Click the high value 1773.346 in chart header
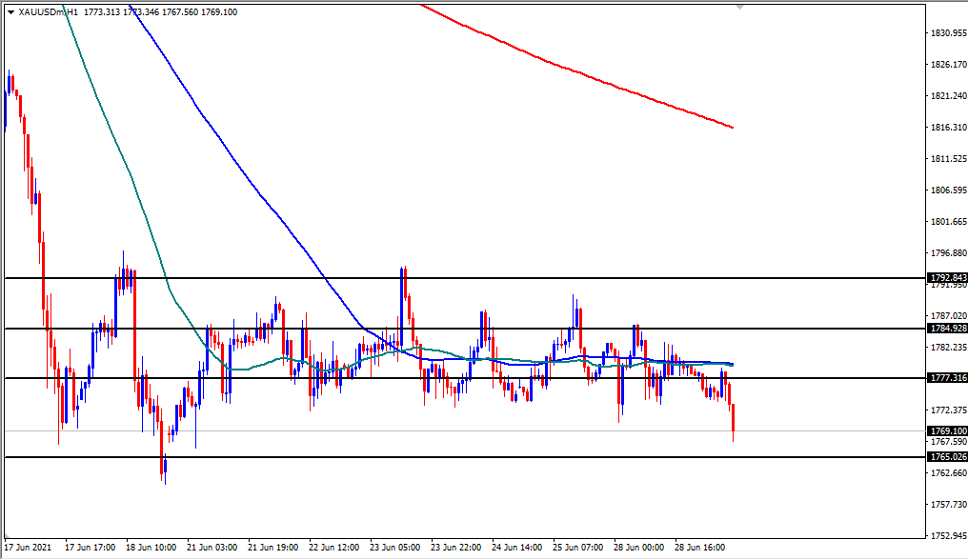Screen dimensions: 968x560 (x=141, y=12)
